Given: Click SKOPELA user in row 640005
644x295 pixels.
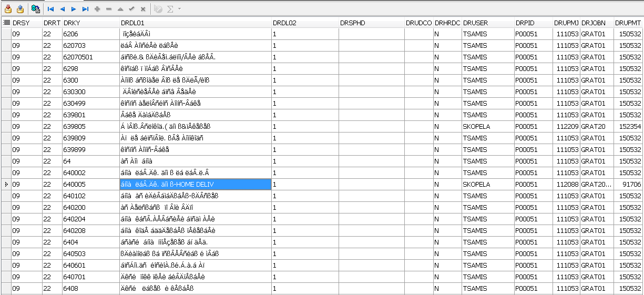Looking at the screenshot, I should (x=488, y=185).
